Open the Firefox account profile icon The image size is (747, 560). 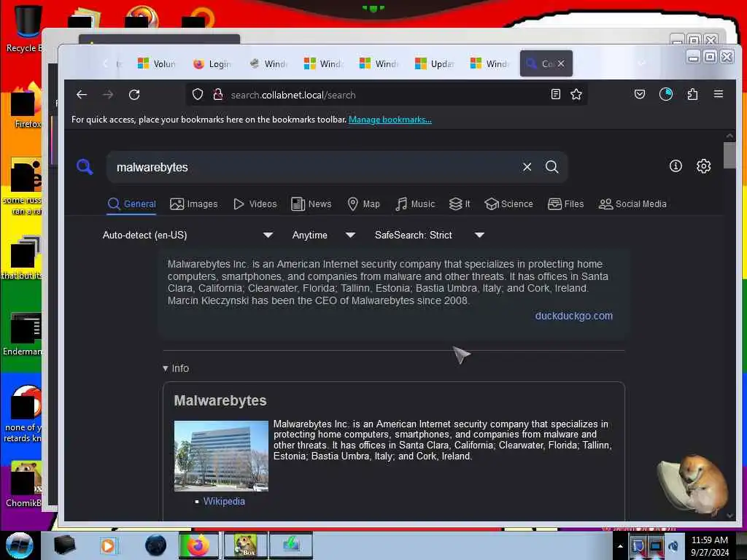[x=665, y=94]
